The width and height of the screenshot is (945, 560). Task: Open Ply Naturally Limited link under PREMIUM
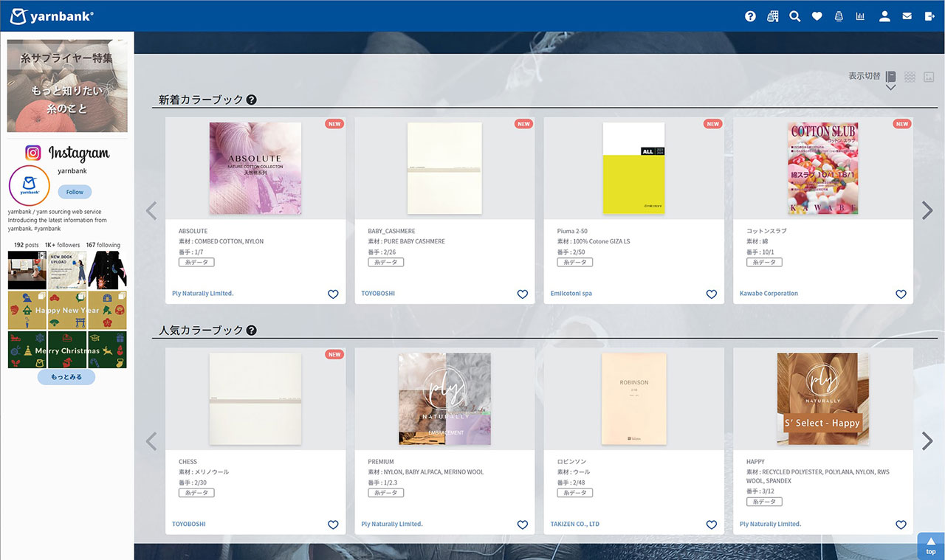[392, 525]
